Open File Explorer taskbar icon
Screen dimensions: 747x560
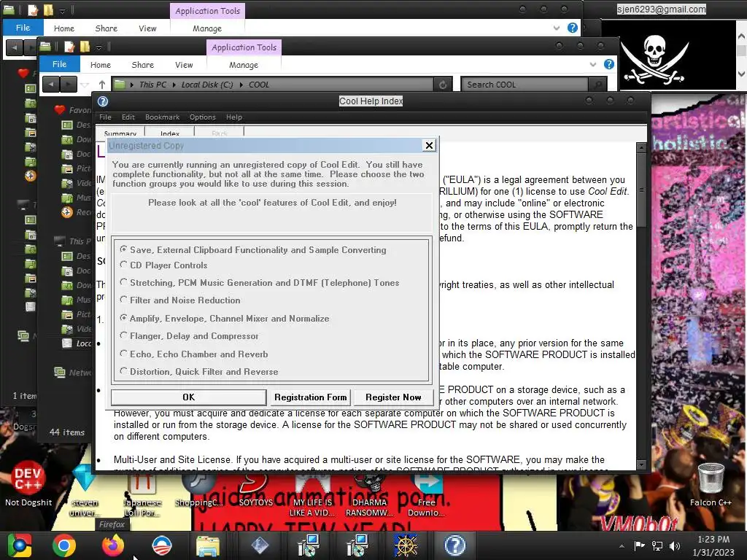pyautogui.click(x=208, y=545)
